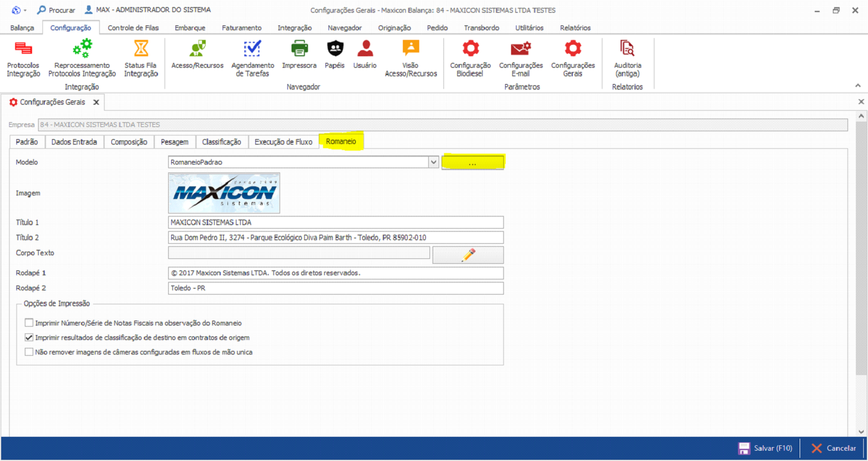Click pencil edit button for Corpo Texto

tap(468, 255)
